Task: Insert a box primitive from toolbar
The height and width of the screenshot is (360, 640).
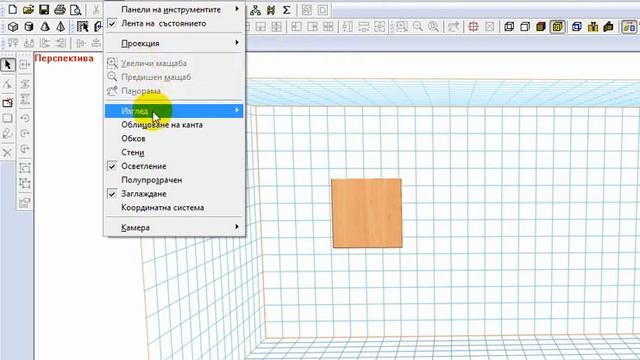Action: coord(13,27)
